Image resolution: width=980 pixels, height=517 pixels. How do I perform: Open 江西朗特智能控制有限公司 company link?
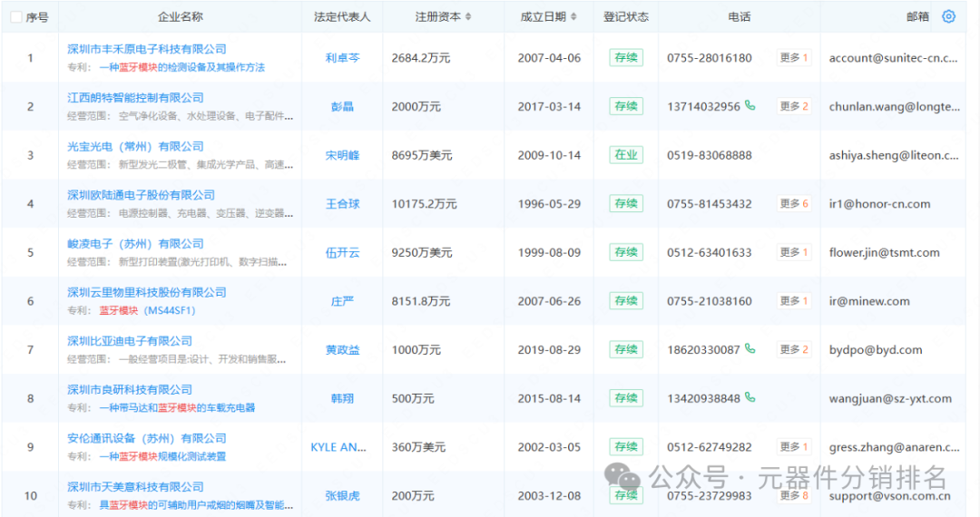135,97
